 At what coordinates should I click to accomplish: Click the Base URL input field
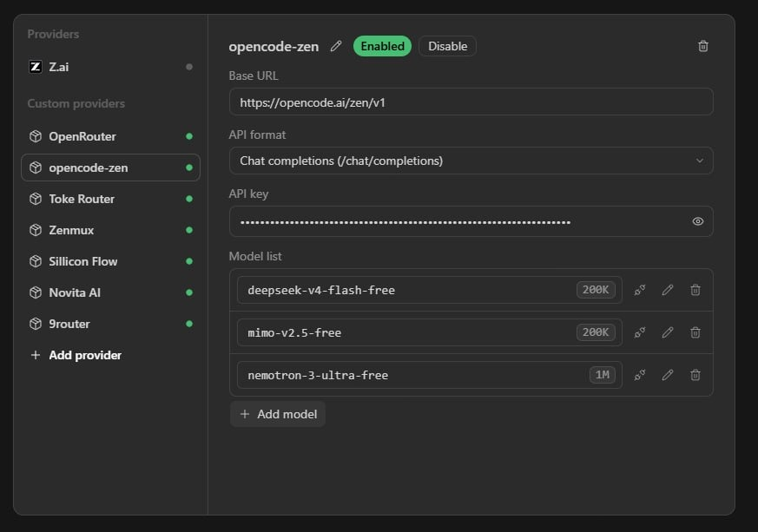tap(471, 102)
